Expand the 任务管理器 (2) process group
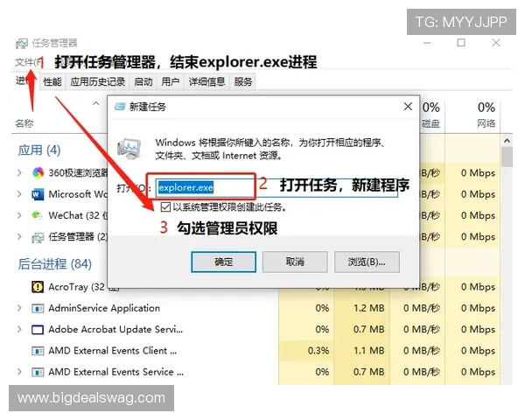This screenshot has width=525, height=420. click(19, 237)
